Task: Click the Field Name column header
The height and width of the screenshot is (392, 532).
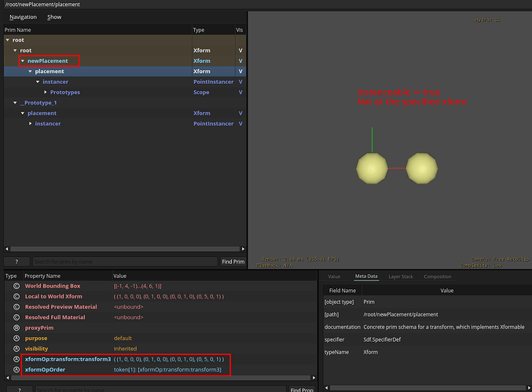Action: [x=343, y=291]
